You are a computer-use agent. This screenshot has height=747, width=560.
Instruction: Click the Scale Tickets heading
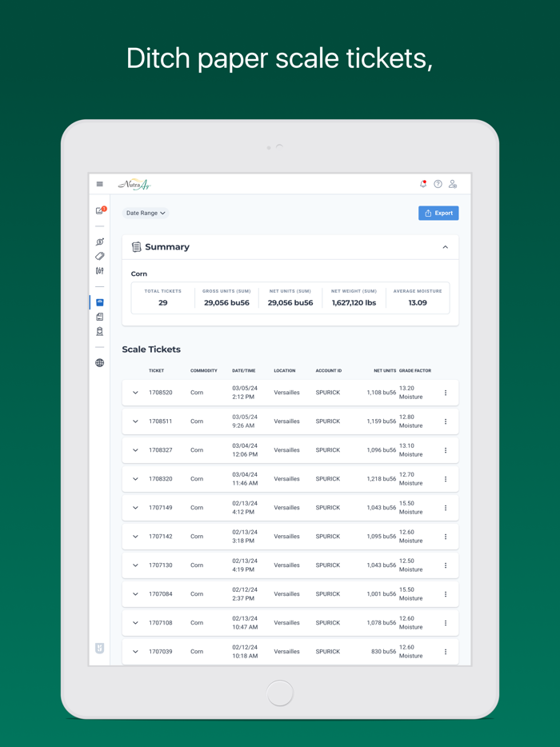151,350
